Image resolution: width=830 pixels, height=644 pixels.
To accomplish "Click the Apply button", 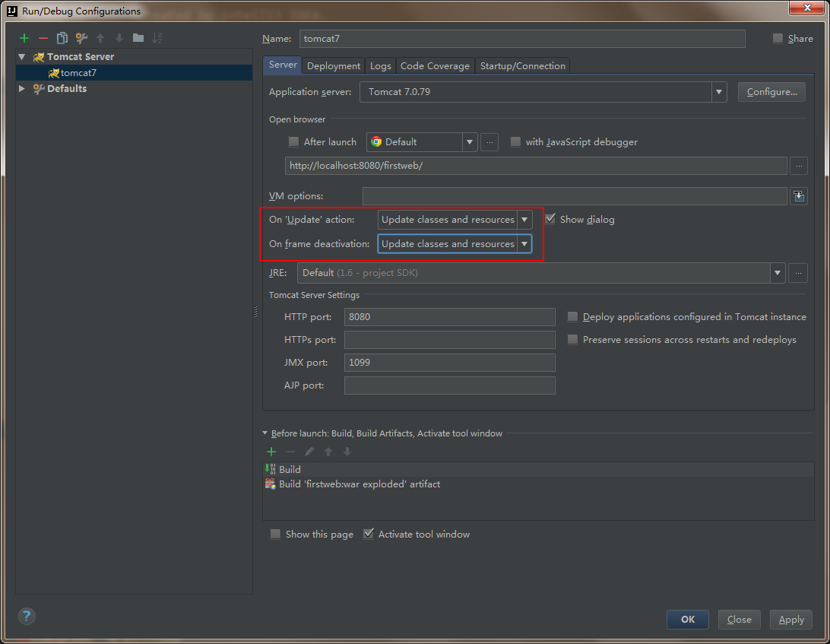I will click(x=791, y=620).
